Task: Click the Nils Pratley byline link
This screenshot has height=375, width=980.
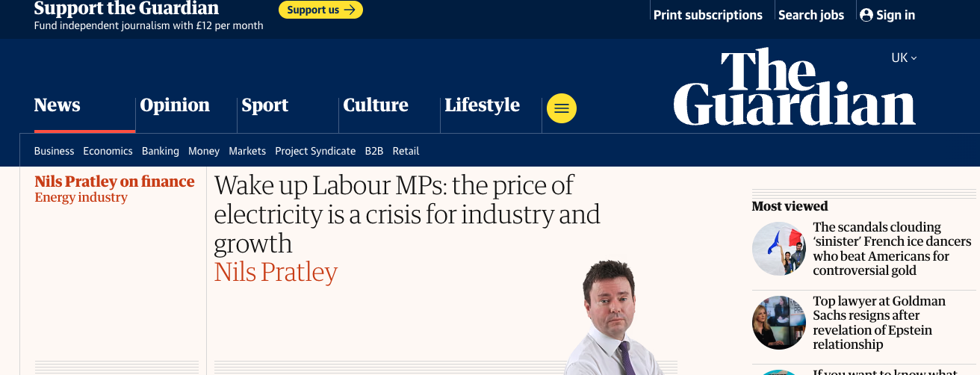Action: (276, 272)
